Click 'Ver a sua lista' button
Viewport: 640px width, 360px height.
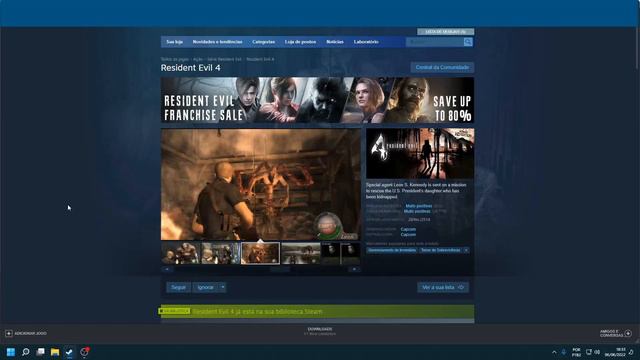point(443,287)
